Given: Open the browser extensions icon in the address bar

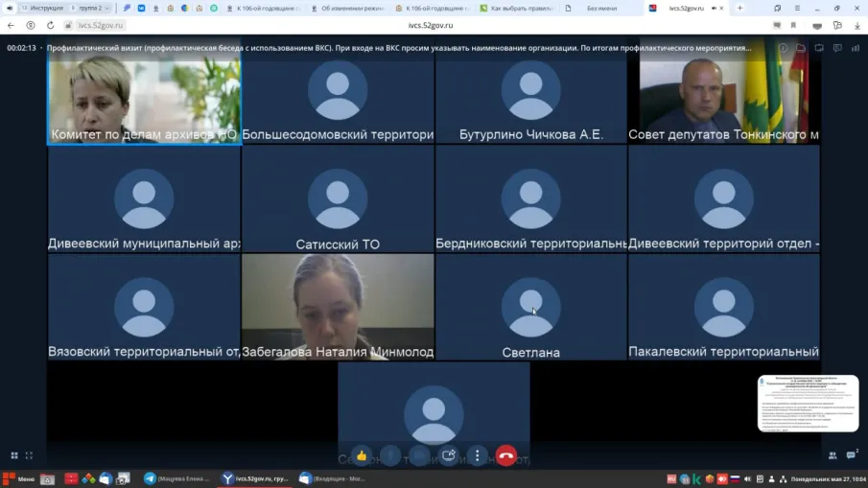Looking at the screenshot, I should [837, 26].
